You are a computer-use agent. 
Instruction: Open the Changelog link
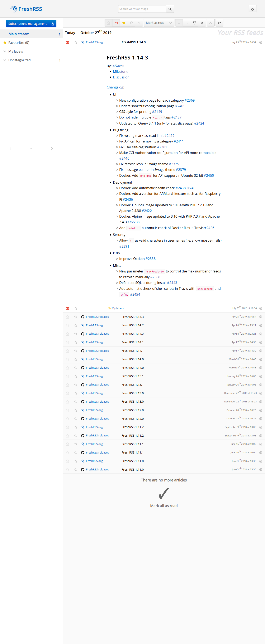(115, 87)
